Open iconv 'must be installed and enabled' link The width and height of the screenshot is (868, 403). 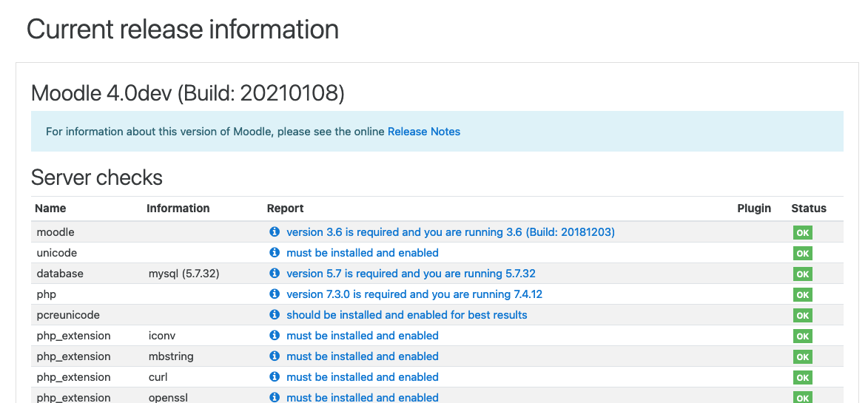pos(363,336)
